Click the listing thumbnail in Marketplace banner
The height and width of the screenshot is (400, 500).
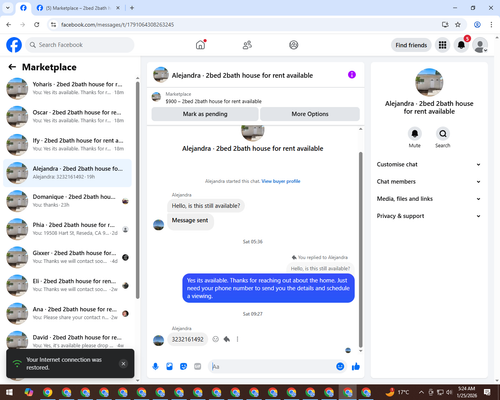[156, 97]
